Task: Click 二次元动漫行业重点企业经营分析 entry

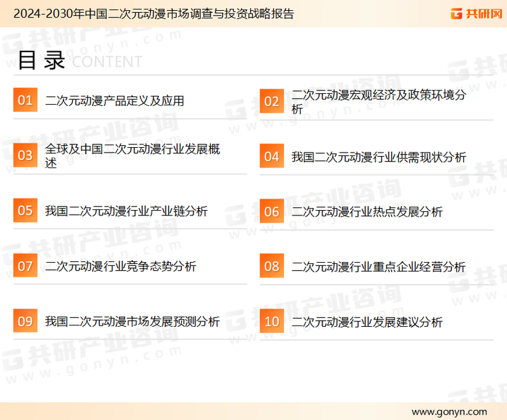Action: [x=379, y=267]
